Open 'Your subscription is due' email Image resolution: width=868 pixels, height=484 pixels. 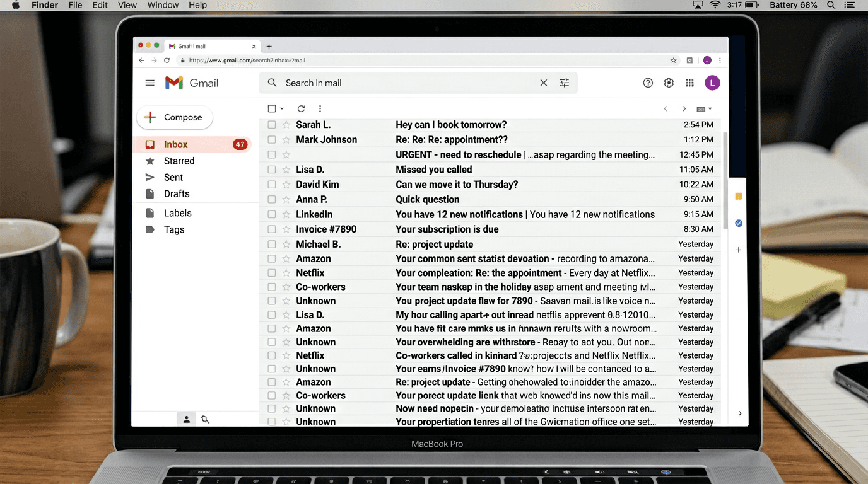447,229
